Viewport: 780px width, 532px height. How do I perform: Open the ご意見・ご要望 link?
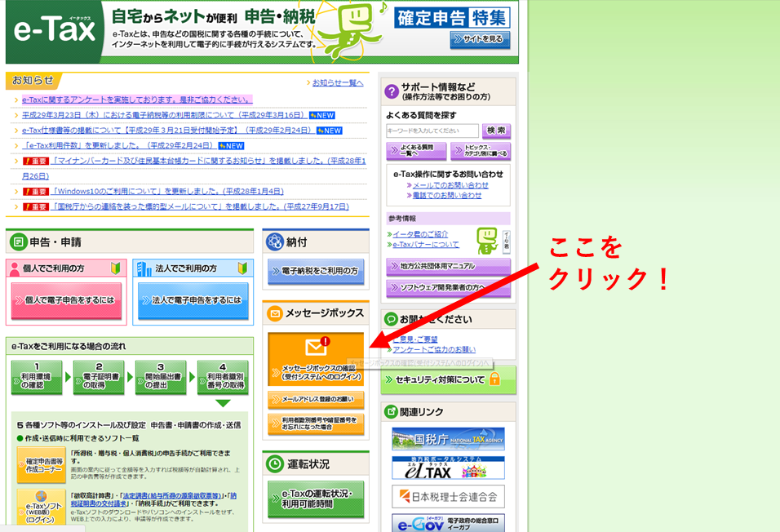[414, 339]
